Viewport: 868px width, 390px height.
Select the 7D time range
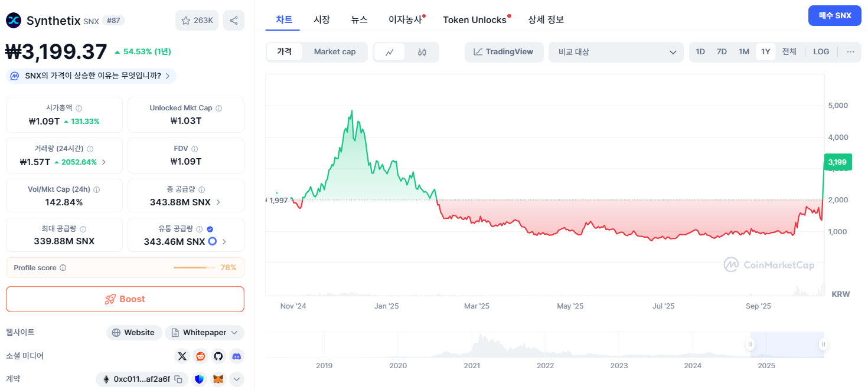point(722,52)
